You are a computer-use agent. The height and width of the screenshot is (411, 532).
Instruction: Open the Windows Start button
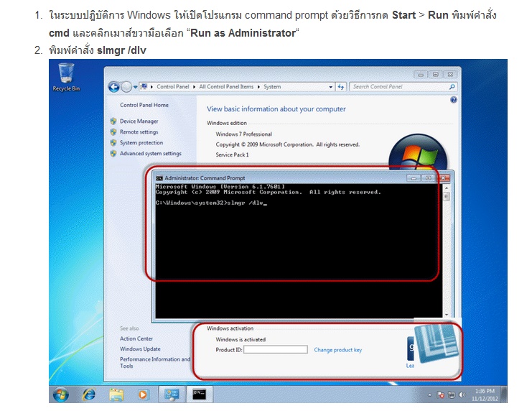[x=61, y=394]
